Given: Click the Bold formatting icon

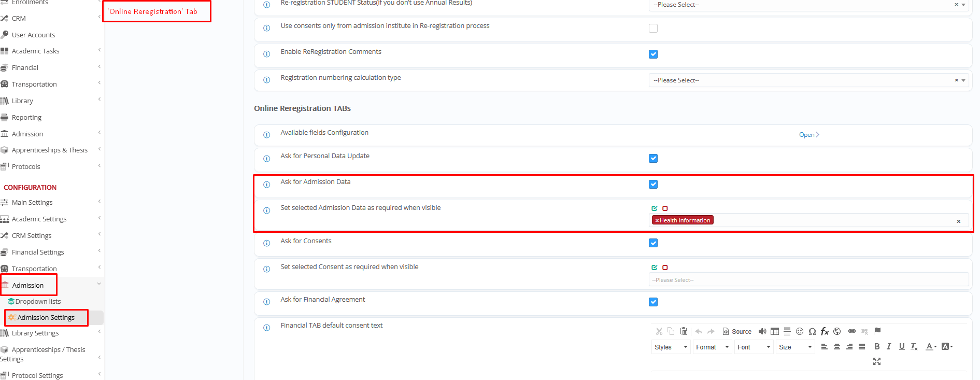Looking at the screenshot, I should (x=877, y=347).
